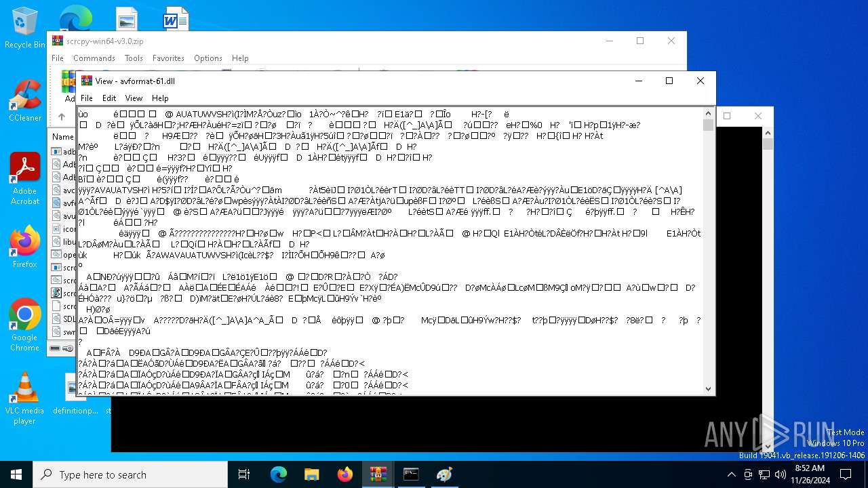This screenshot has height=488, width=868.
Task: Open the File menu in the View window
Action: (87, 98)
